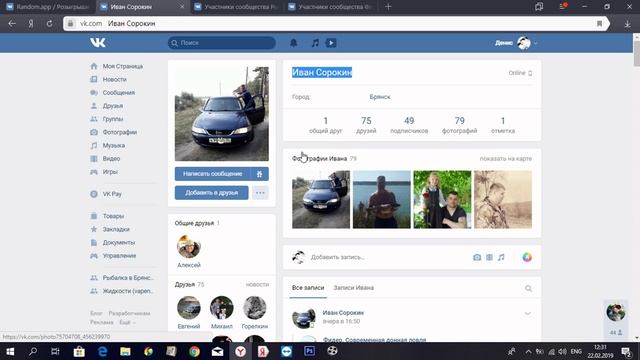This screenshot has width=640, height=360.
Task: Attach audio with the music note icon in post box
Action: tap(501, 257)
